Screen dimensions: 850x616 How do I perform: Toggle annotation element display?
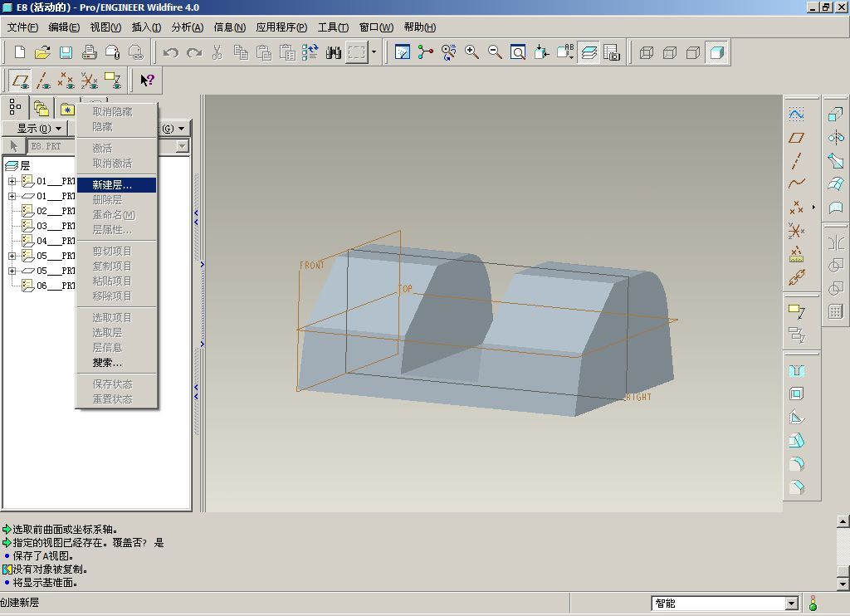(x=113, y=81)
